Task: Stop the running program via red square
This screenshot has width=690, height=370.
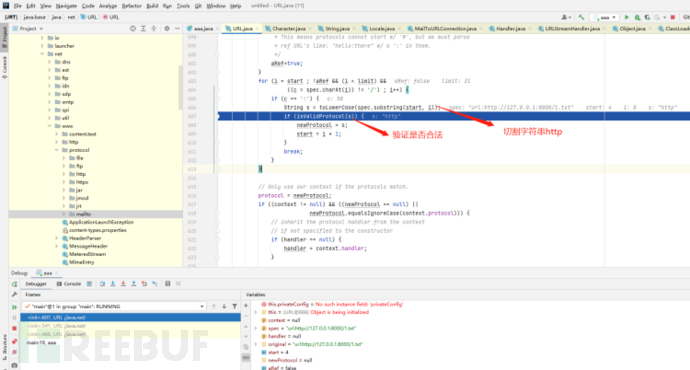Action: pyautogui.click(x=673, y=17)
